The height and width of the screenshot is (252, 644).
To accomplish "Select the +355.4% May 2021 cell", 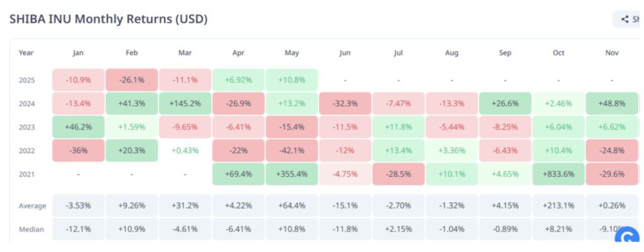I will (x=292, y=174).
